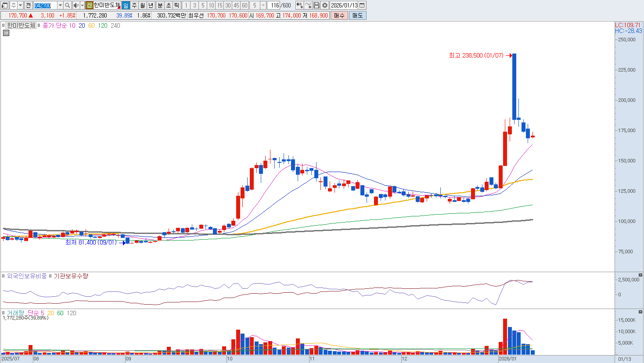Expand the minute interval dropdown arrow
Viewport: 644px width, 363px height.
point(263,5)
